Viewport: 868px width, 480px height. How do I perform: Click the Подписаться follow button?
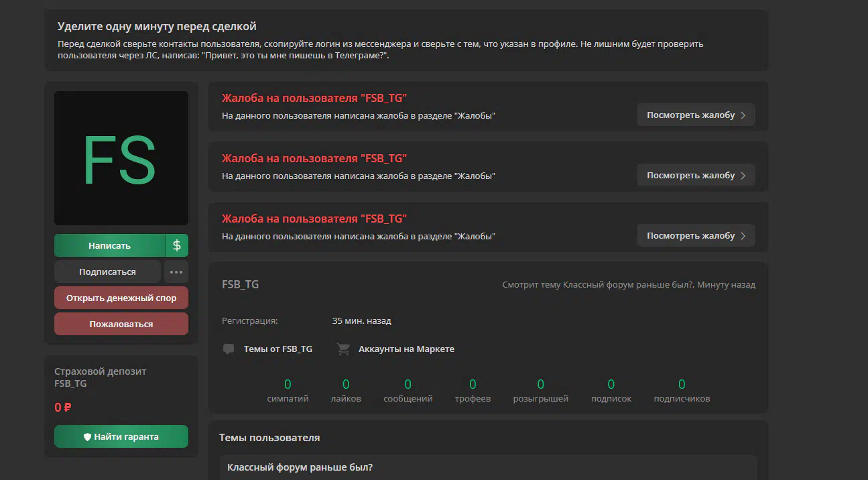(x=107, y=272)
